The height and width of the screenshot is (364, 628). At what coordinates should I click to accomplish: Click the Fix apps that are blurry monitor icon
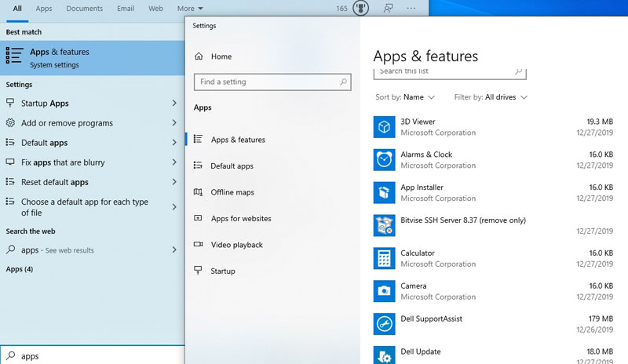[x=10, y=162]
